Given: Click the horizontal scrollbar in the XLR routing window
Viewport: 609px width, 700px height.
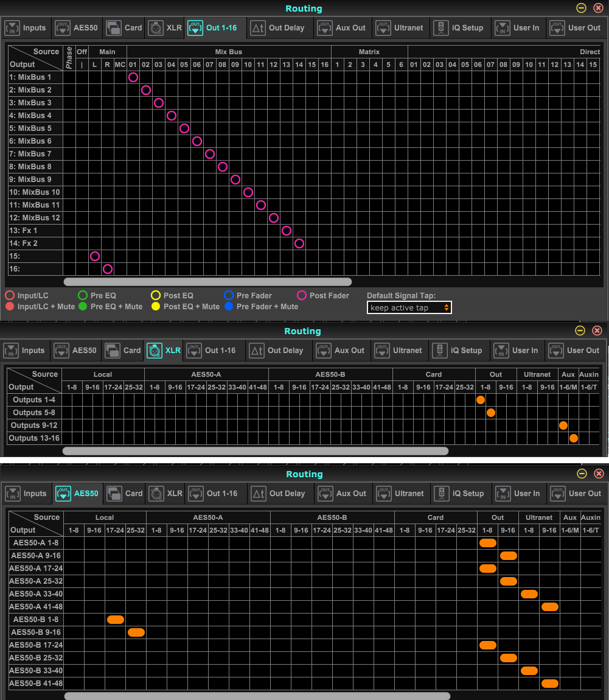Looking at the screenshot, I should pos(256,451).
